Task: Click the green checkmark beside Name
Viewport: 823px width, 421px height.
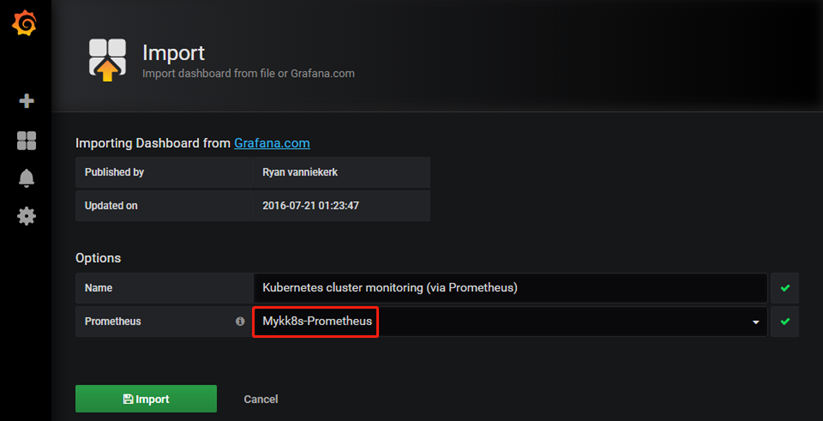Action: tap(785, 288)
